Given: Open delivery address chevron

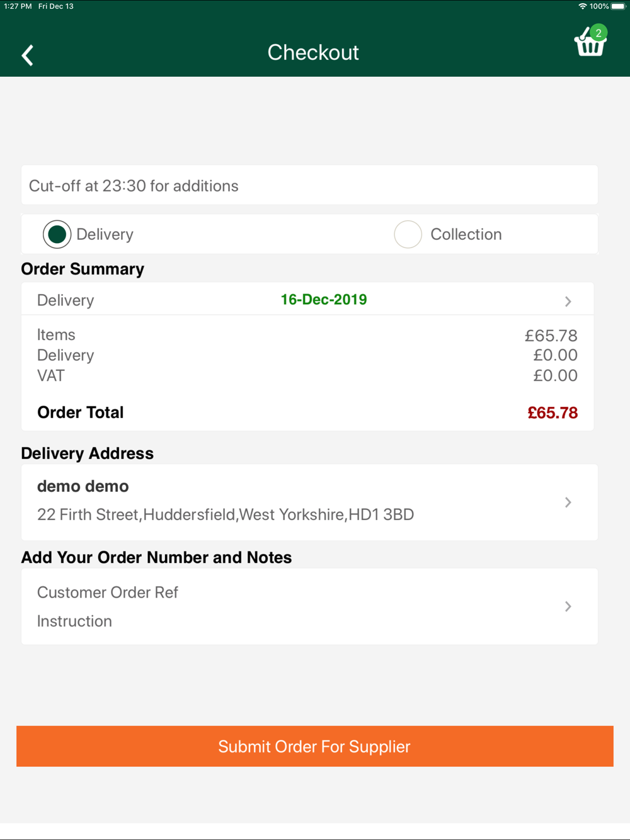Looking at the screenshot, I should 568,502.
